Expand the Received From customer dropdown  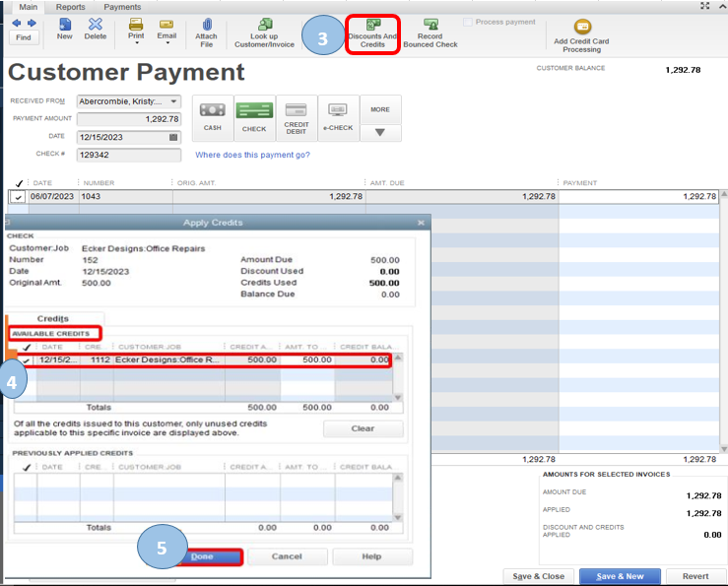pyautogui.click(x=174, y=101)
